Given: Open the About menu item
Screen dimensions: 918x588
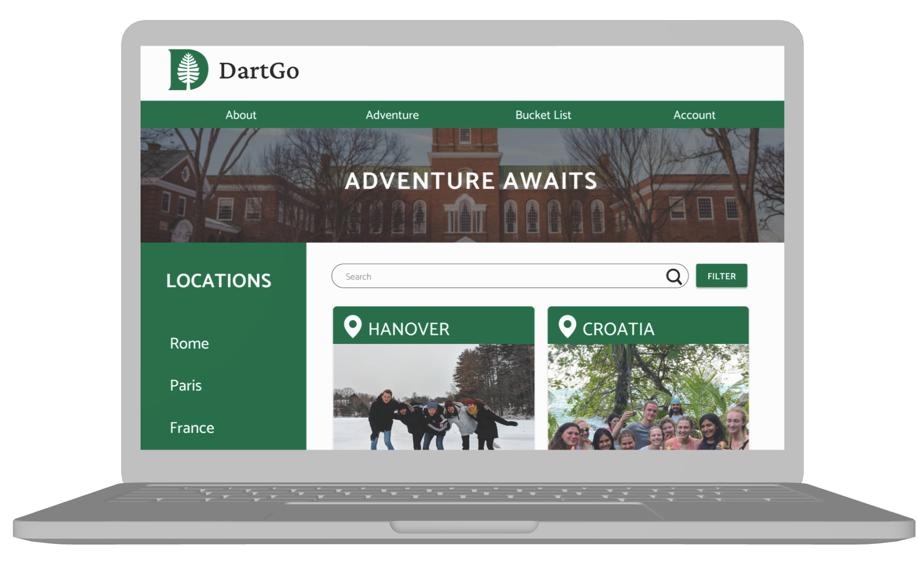Looking at the screenshot, I should tap(241, 115).
